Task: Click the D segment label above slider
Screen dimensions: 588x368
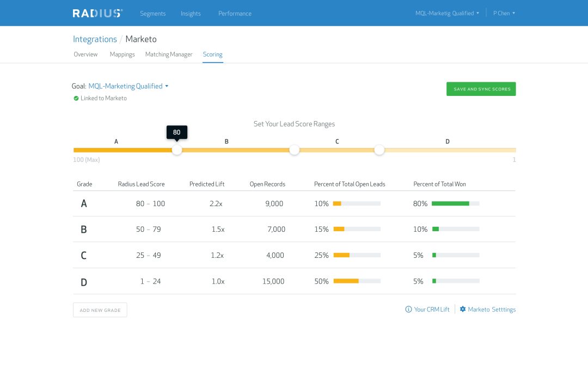Action: (x=448, y=142)
